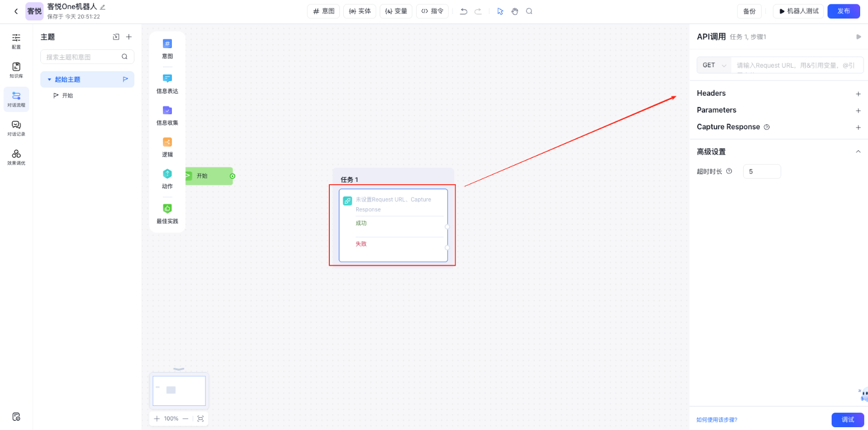
Task: Click the canvas search magnifier icon
Action: (x=529, y=11)
